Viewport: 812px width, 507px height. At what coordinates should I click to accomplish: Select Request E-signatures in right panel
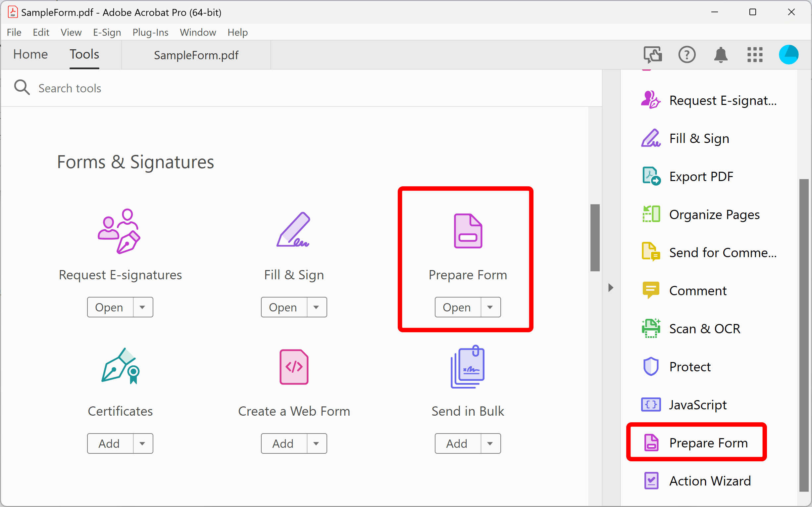click(723, 100)
